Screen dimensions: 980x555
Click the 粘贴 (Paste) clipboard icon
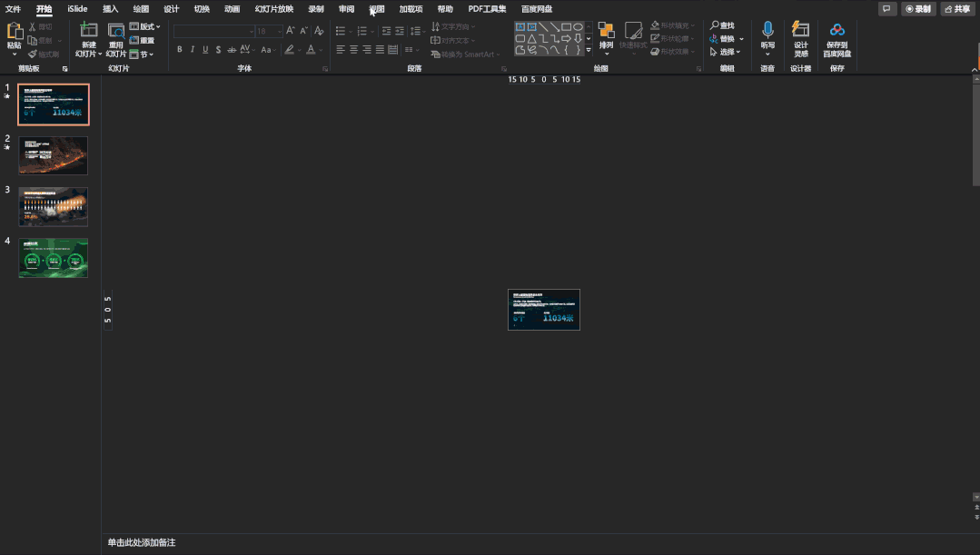(15, 31)
